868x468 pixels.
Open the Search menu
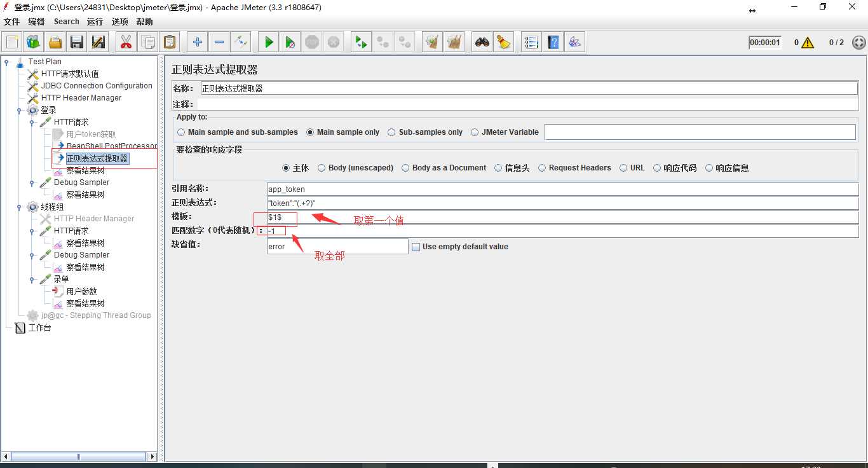click(67, 22)
